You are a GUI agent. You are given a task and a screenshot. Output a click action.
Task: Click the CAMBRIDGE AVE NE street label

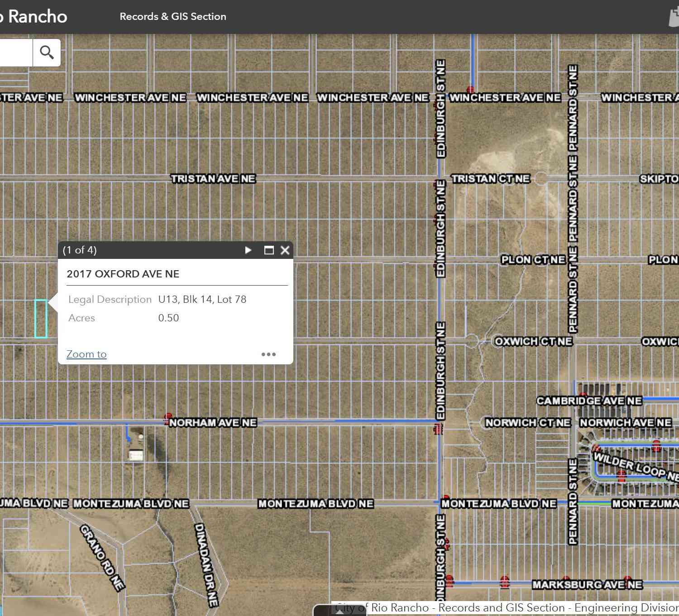coord(589,401)
